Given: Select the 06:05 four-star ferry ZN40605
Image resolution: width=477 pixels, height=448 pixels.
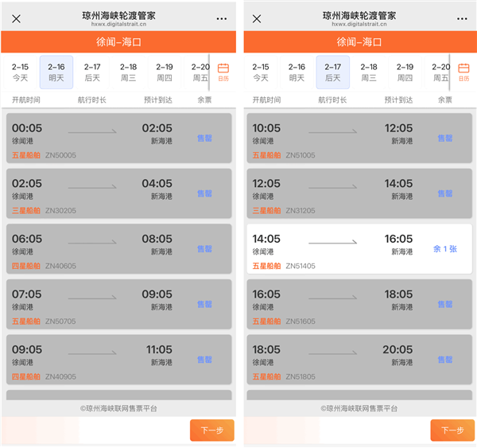Looking at the screenshot, I should pyautogui.click(x=118, y=249).
